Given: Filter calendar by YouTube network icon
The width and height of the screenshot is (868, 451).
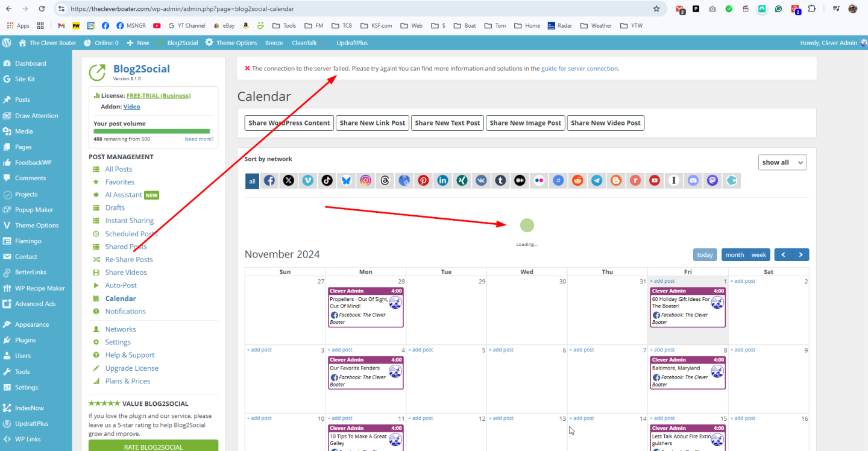Looking at the screenshot, I should [655, 180].
